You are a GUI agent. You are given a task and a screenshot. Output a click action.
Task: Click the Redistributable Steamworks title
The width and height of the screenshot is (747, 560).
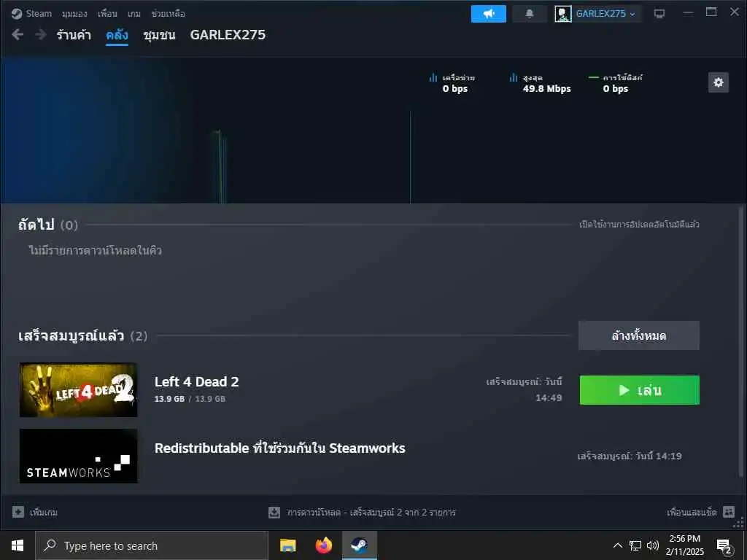(280, 448)
